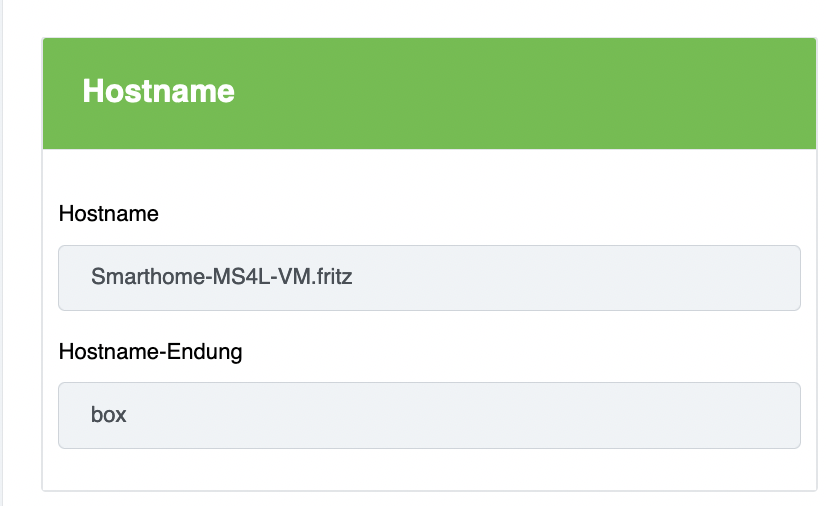Focus the Hostname input field
The height and width of the screenshot is (506, 826).
[x=429, y=277]
